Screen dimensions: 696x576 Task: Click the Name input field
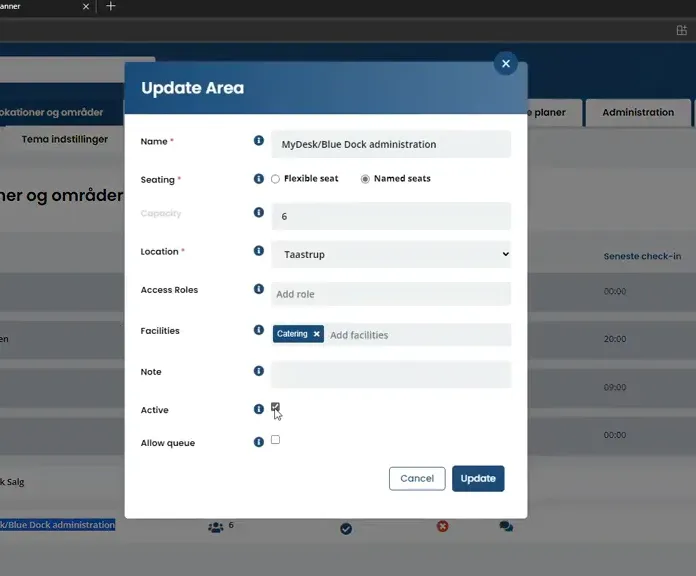tap(391, 144)
